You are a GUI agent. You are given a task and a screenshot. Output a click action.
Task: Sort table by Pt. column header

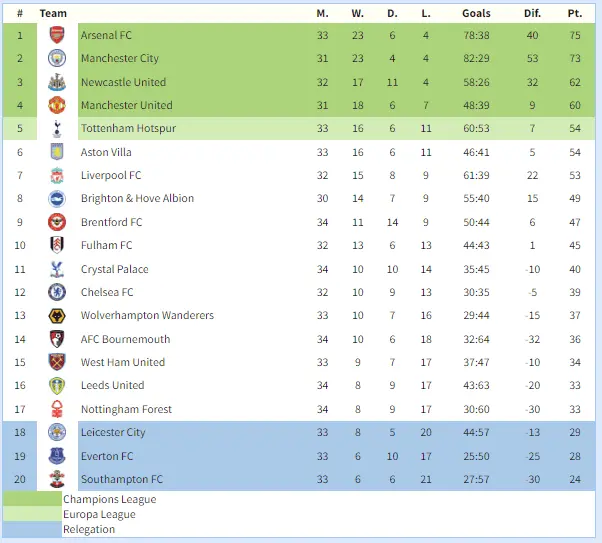tap(574, 13)
